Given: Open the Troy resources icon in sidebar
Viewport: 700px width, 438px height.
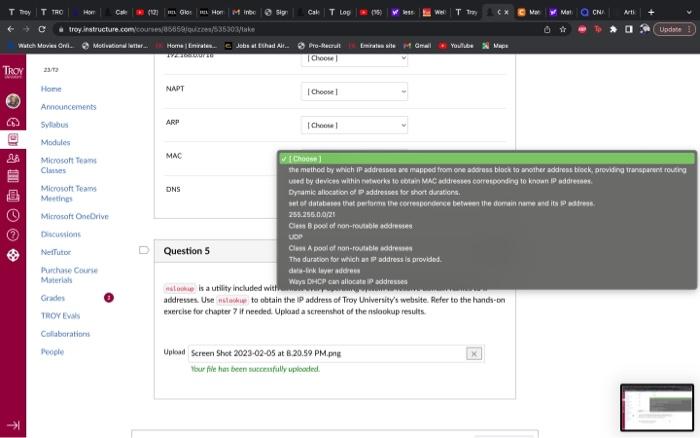Looking at the screenshot, I should pos(13,255).
